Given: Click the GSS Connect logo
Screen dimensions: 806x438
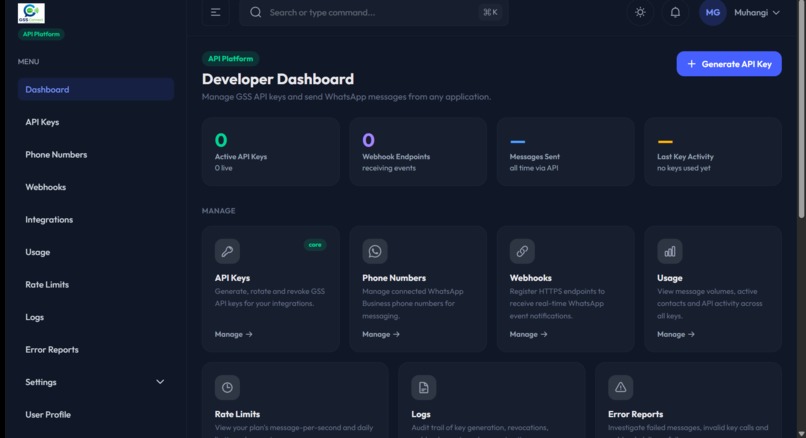Looking at the screenshot, I should tap(31, 13).
